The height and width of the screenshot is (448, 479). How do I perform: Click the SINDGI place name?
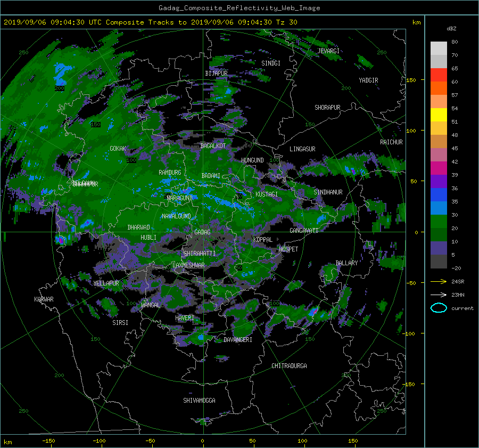[271, 63]
